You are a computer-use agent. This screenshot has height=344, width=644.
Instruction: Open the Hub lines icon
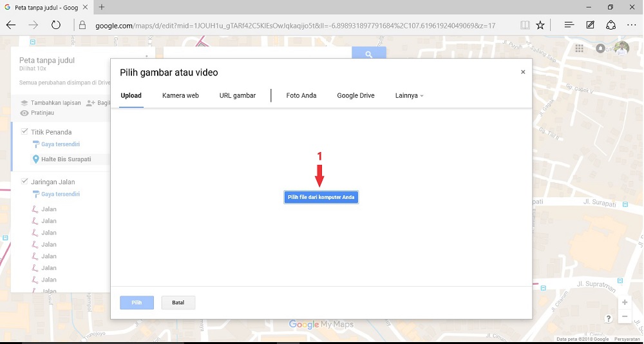tap(569, 25)
